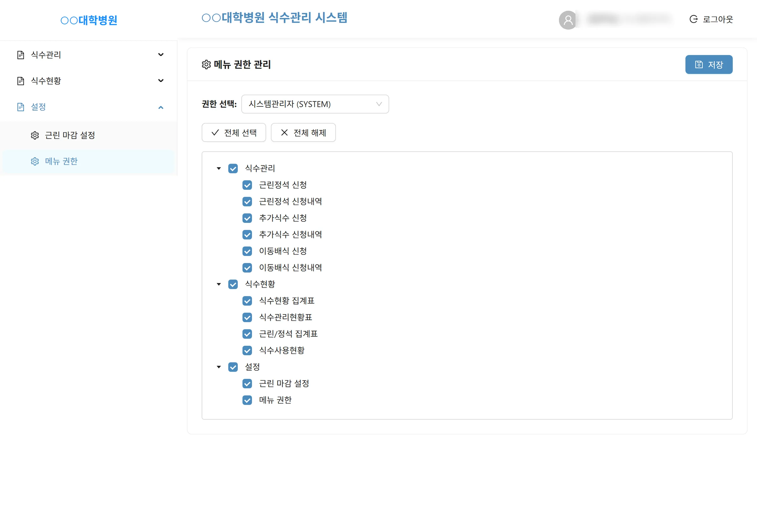The width and height of the screenshot is (757, 532).
Task: Open the 권한 선택 dropdown
Action: (x=315, y=104)
